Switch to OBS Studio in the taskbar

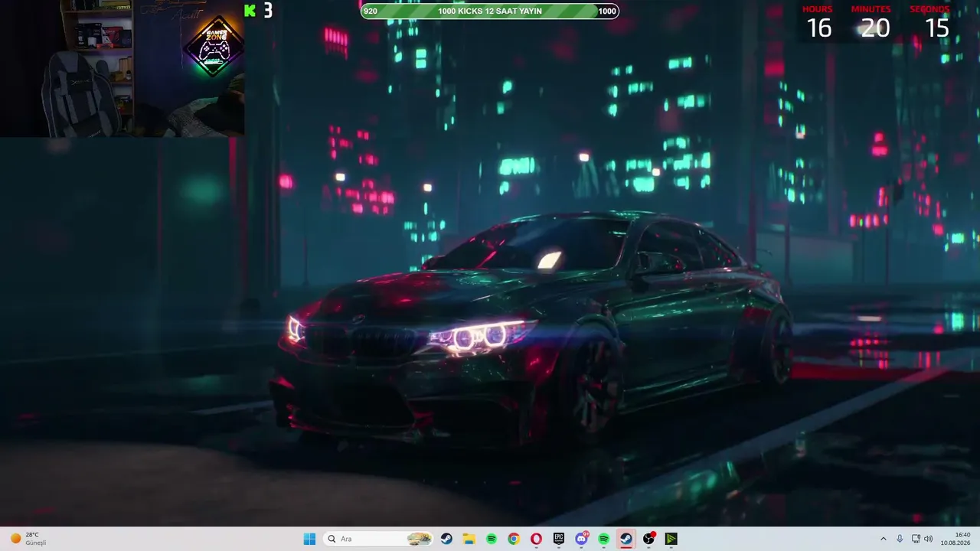pyautogui.click(x=648, y=539)
